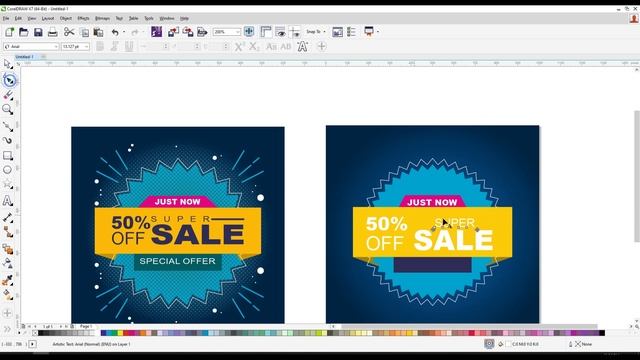Click the vertical scrollbar
640x360 pixels.
tap(637, 176)
